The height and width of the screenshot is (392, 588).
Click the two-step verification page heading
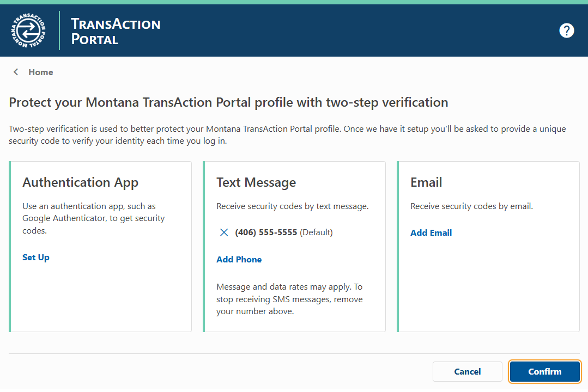pos(228,102)
